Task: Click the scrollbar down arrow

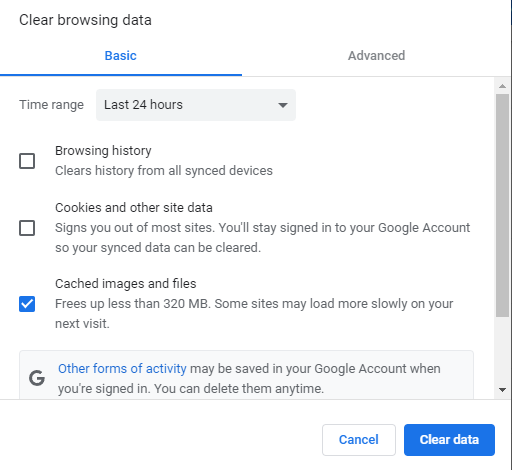Action: [x=502, y=389]
